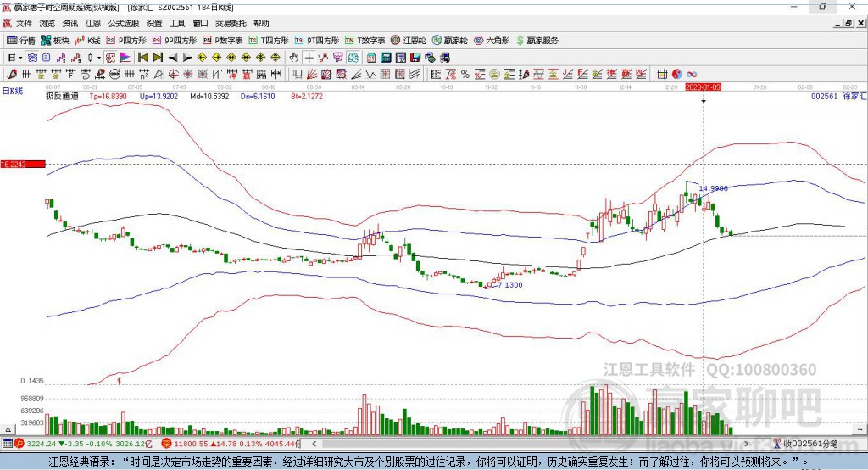Toggle the grid table icon in toolbar
868x470 pixels.
[x=663, y=74]
